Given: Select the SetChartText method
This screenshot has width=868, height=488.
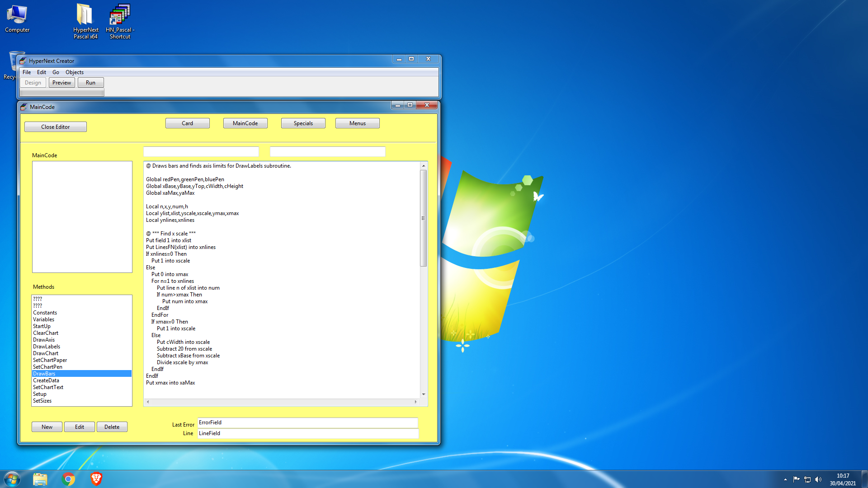Looking at the screenshot, I should click(x=48, y=387).
